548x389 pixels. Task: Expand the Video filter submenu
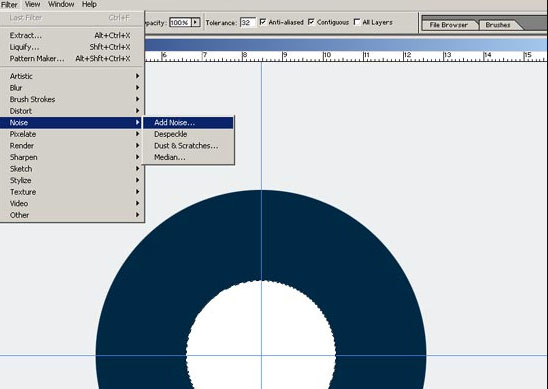(72, 203)
